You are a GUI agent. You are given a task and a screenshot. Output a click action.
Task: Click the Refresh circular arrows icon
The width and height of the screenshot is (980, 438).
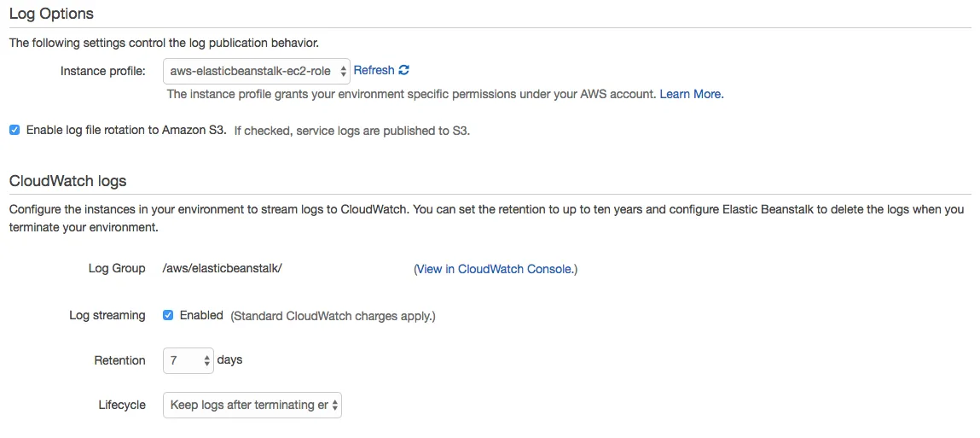tap(404, 70)
